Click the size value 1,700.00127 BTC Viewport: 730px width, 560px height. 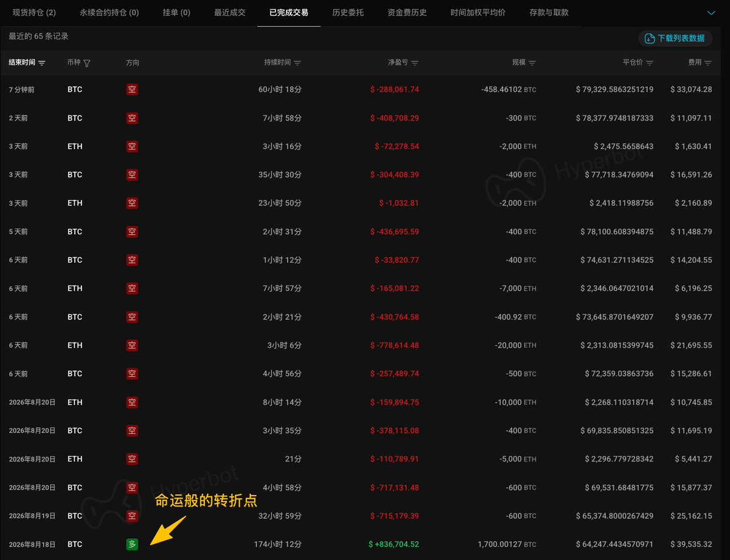pos(507,544)
